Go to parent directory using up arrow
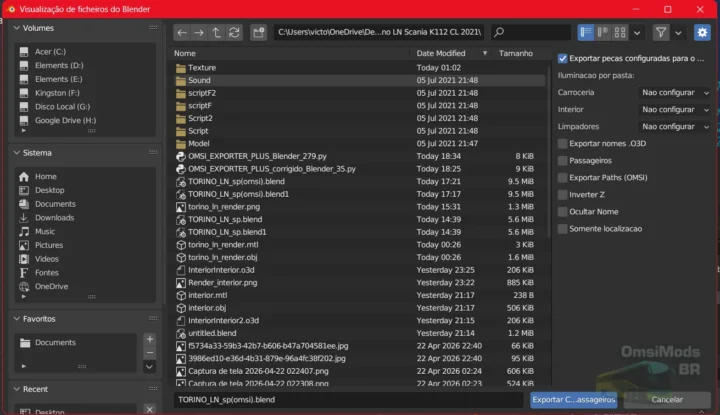The width and height of the screenshot is (720, 415). point(217,33)
